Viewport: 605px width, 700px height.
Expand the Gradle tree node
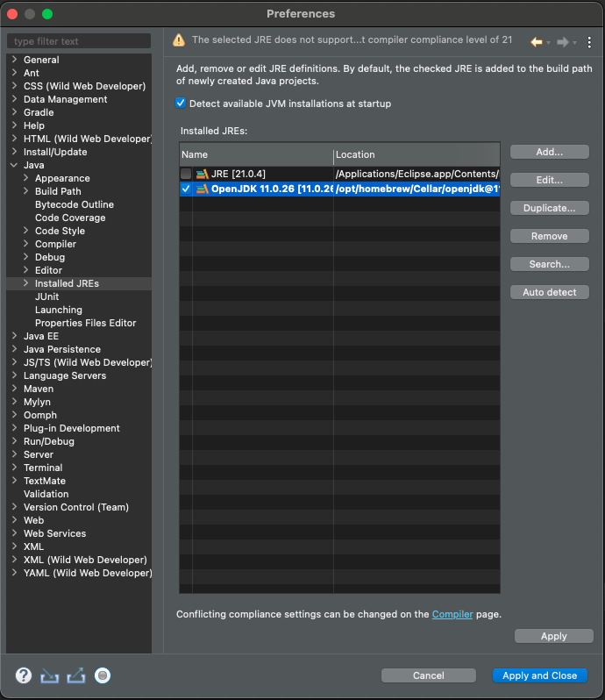[x=14, y=112]
